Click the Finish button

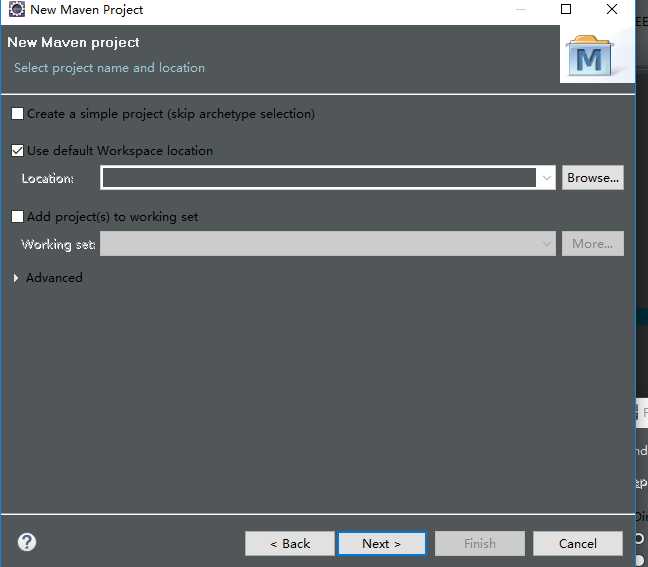click(480, 543)
